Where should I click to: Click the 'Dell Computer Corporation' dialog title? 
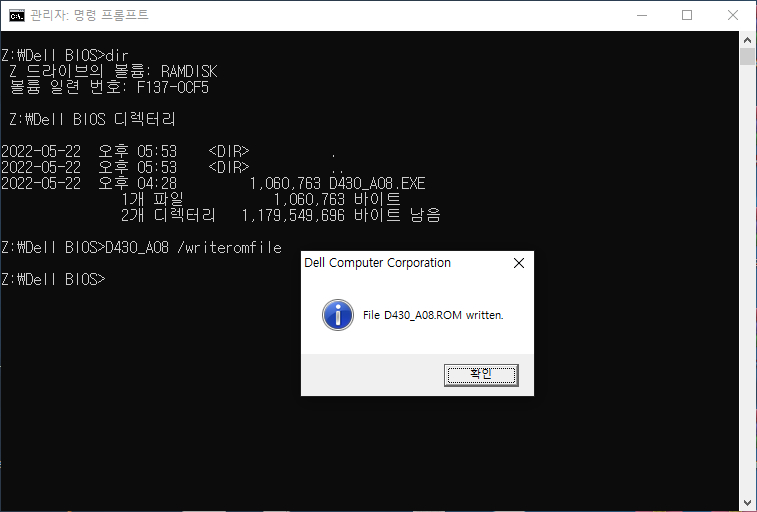[377, 263]
